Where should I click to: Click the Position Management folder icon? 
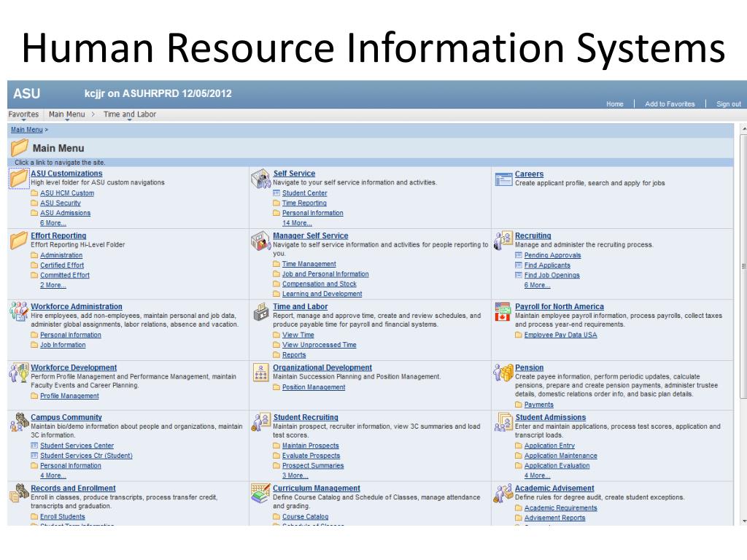[276, 387]
